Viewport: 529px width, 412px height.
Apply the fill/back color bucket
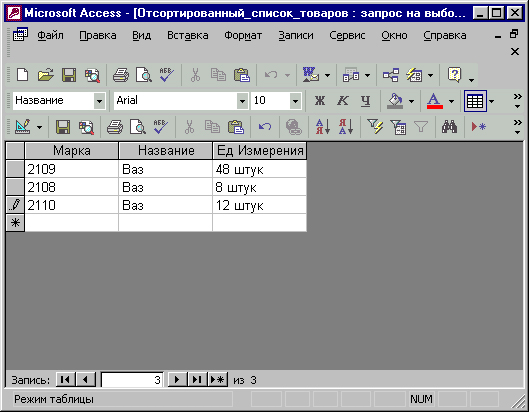point(395,101)
